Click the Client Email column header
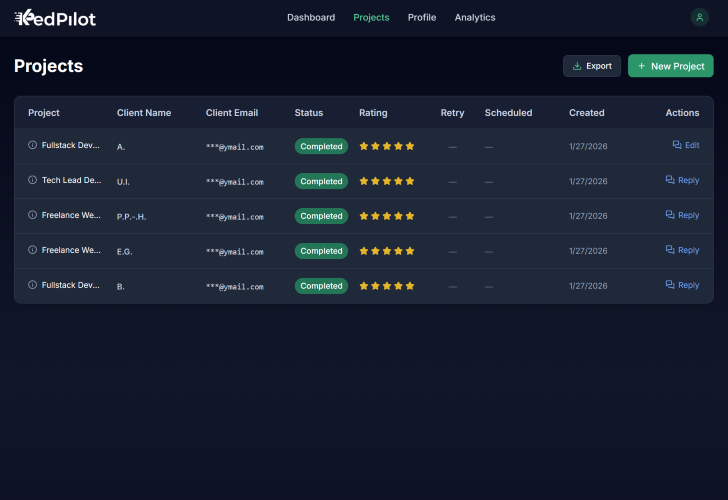The height and width of the screenshot is (500, 728). pyautogui.click(x=232, y=113)
